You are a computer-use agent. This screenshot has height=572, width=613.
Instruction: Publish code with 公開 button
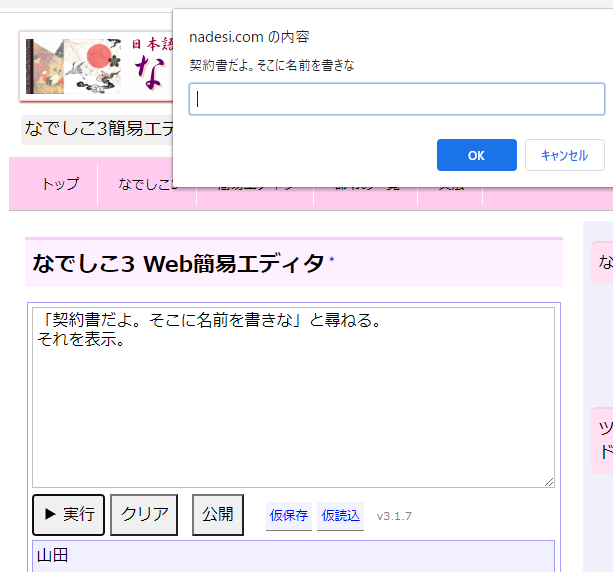click(x=218, y=515)
